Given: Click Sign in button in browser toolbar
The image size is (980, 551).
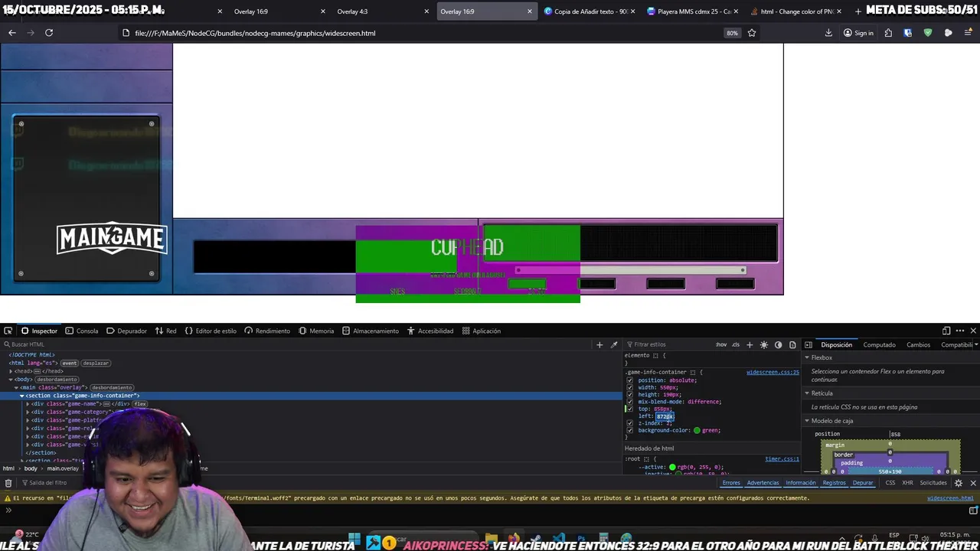Looking at the screenshot, I should [x=858, y=33].
